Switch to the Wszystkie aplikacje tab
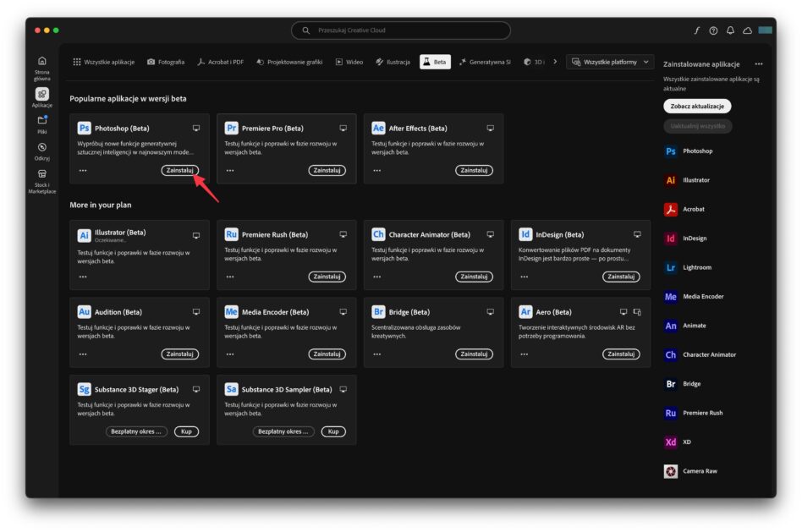The height and width of the screenshot is (532, 802). pos(104,62)
